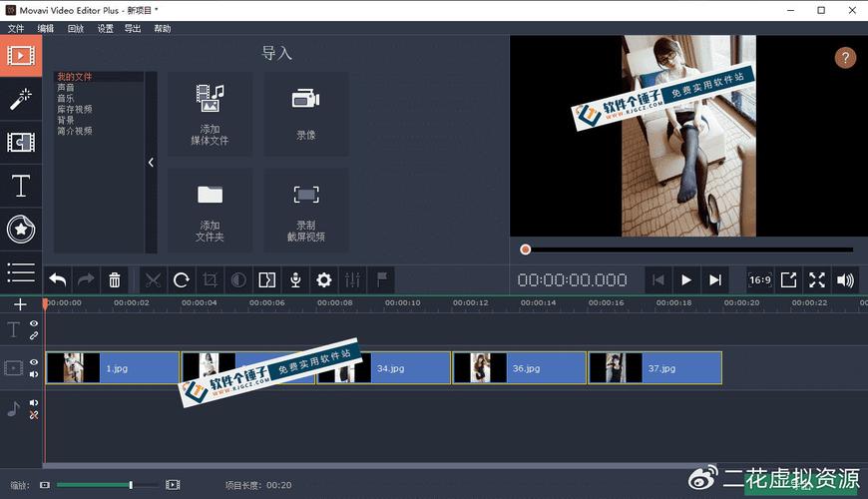Image resolution: width=868 pixels, height=499 pixels.
Task: Open the 文件 menu
Action: tap(16, 29)
